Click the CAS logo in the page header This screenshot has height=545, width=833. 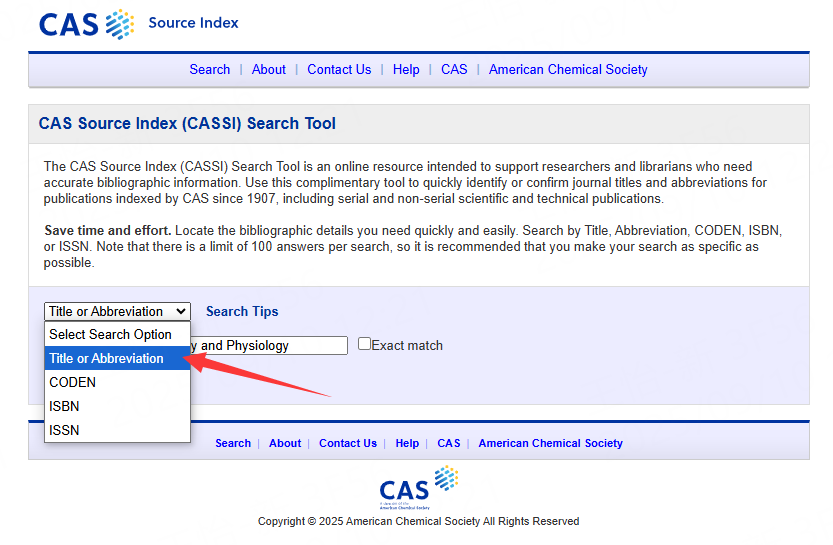[x=87, y=24]
